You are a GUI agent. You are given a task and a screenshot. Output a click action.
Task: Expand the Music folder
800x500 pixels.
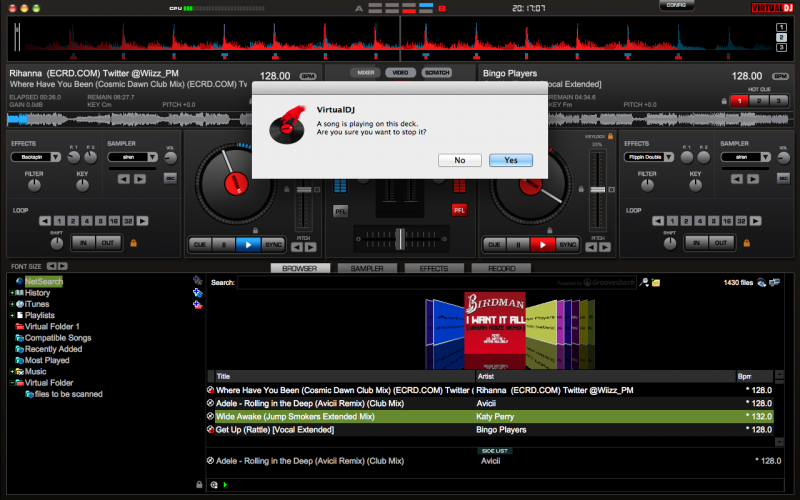[11, 371]
